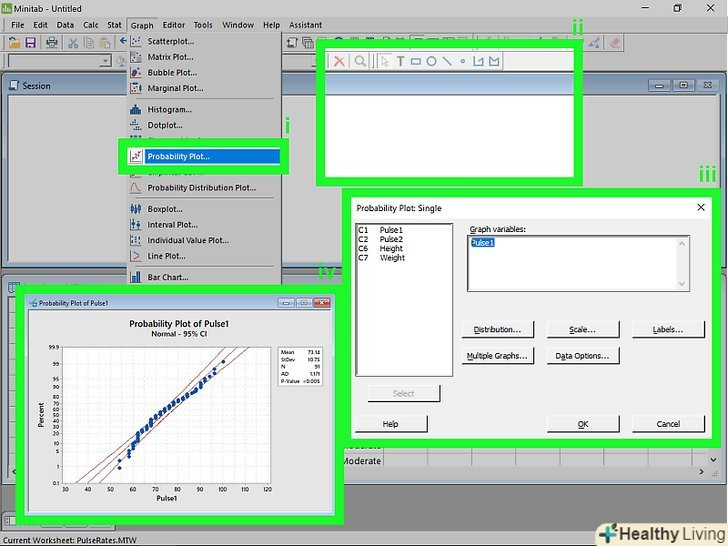
Task: Click the worksheet windows icon in toolbar
Action: point(308,43)
